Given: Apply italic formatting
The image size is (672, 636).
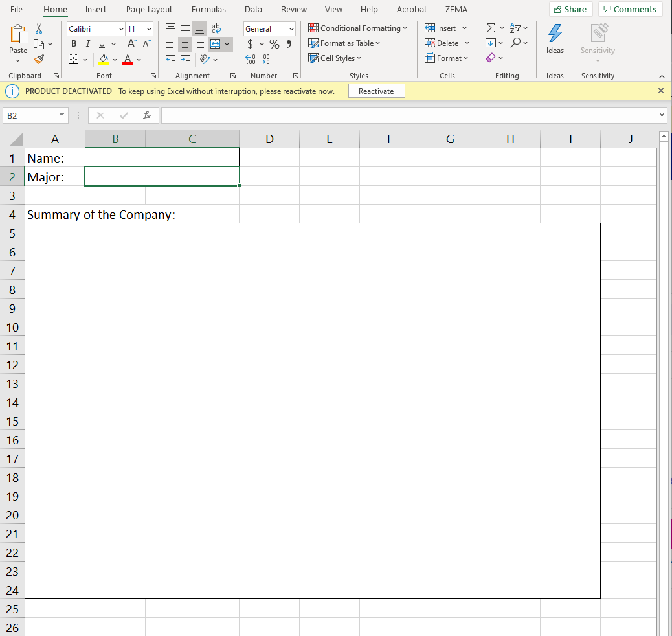Looking at the screenshot, I should (87, 43).
